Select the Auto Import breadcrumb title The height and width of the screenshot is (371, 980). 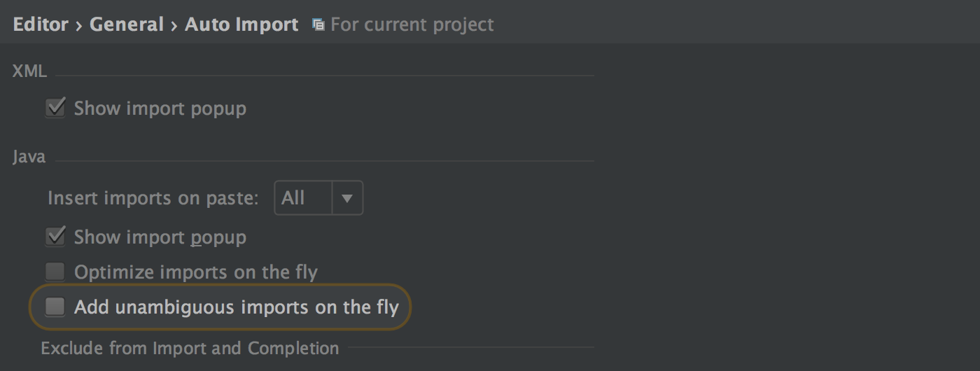241,24
